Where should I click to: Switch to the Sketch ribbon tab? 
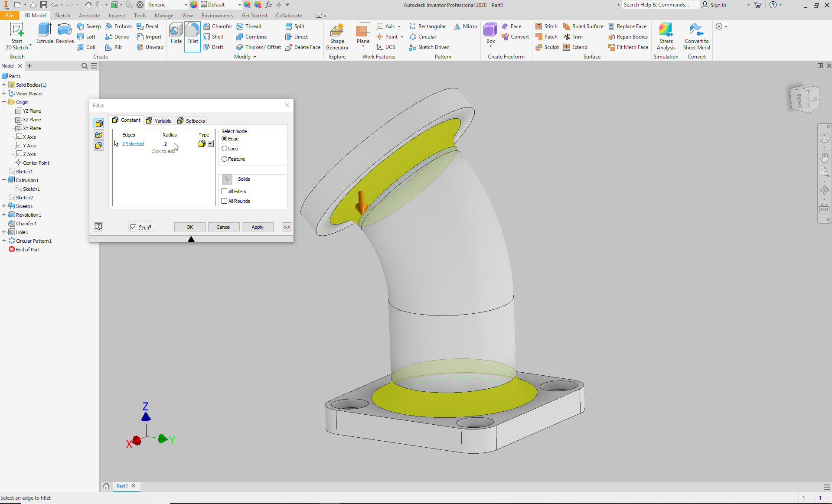(62, 15)
